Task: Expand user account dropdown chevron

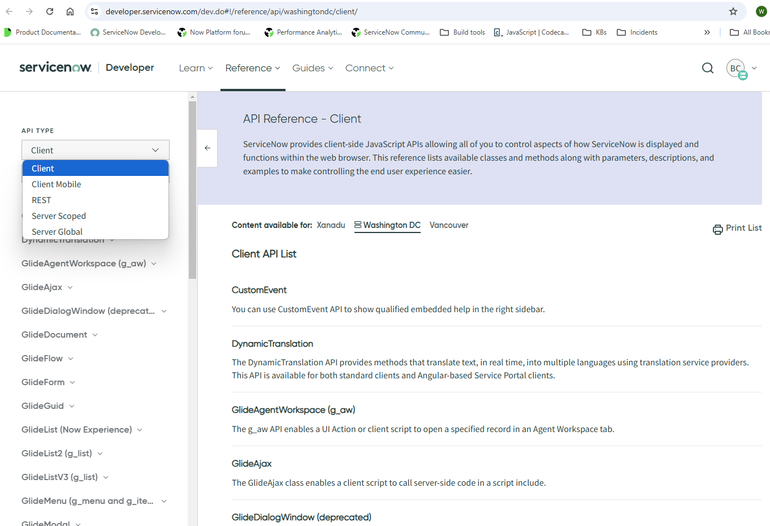Action: coord(754,68)
